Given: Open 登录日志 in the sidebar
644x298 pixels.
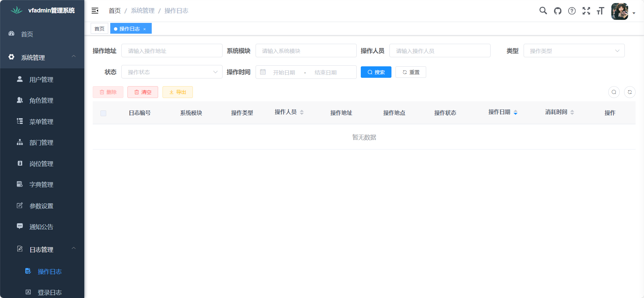Looking at the screenshot, I should pyautogui.click(x=50, y=292).
